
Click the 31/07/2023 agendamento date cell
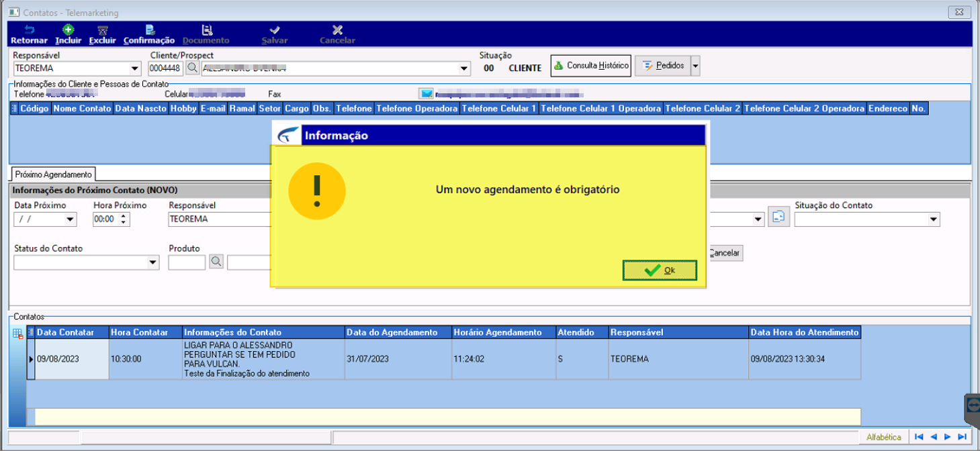click(x=398, y=359)
